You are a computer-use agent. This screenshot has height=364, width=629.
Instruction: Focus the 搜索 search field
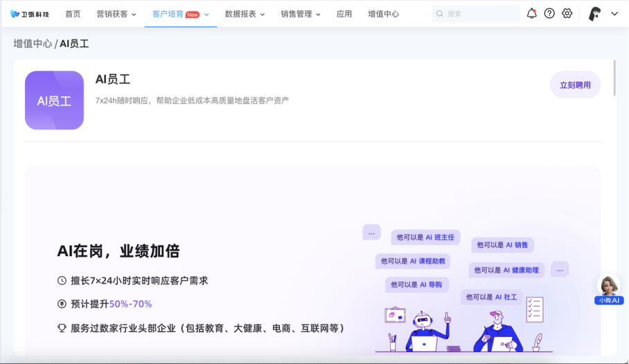point(476,14)
